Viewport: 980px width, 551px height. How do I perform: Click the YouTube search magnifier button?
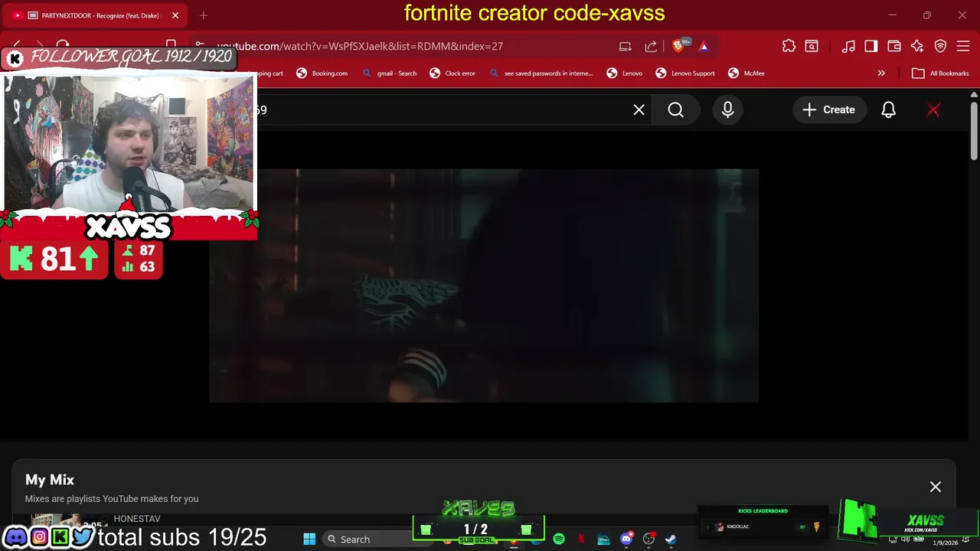675,110
